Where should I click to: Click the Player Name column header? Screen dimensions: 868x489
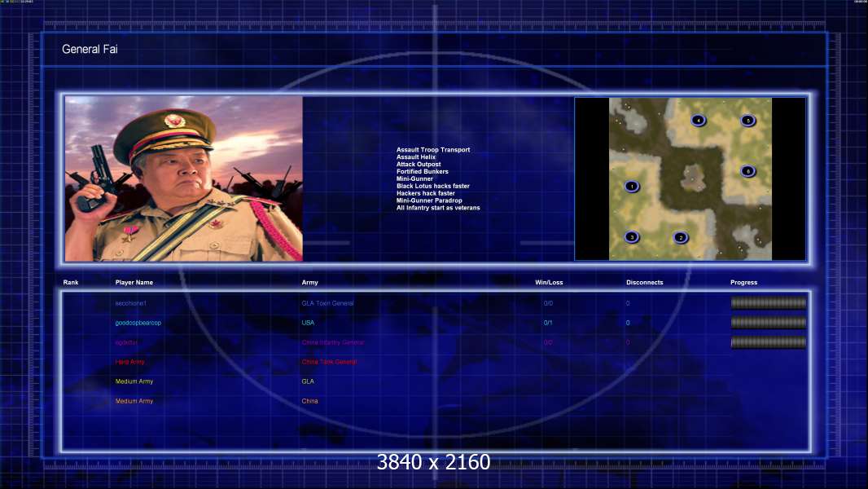pyautogui.click(x=134, y=283)
